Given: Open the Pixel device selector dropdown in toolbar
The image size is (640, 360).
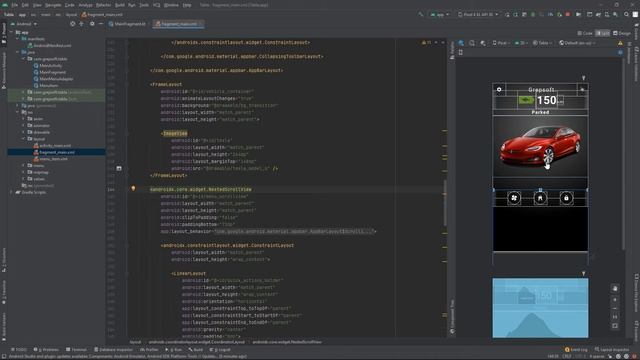Looking at the screenshot, I should (478, 14).
